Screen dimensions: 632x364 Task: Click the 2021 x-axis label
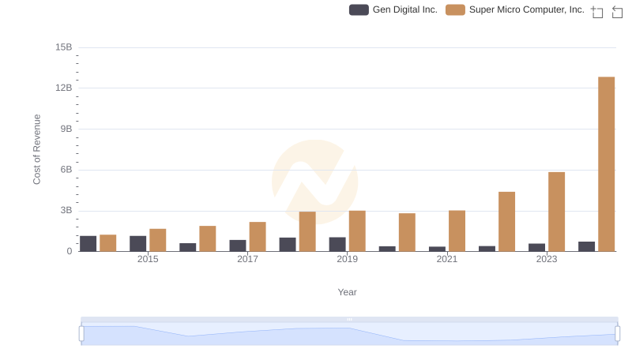446,259
